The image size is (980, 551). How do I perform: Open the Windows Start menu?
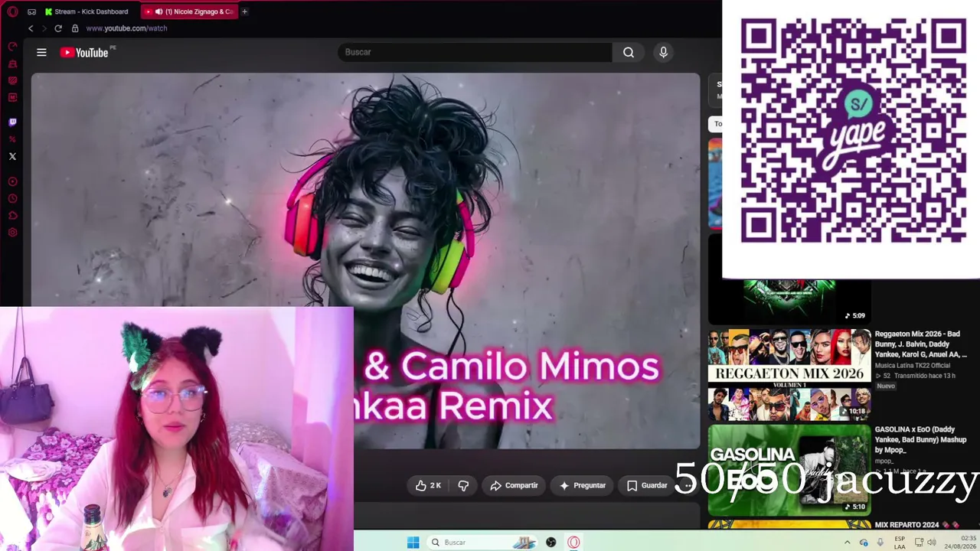(413, 543)
